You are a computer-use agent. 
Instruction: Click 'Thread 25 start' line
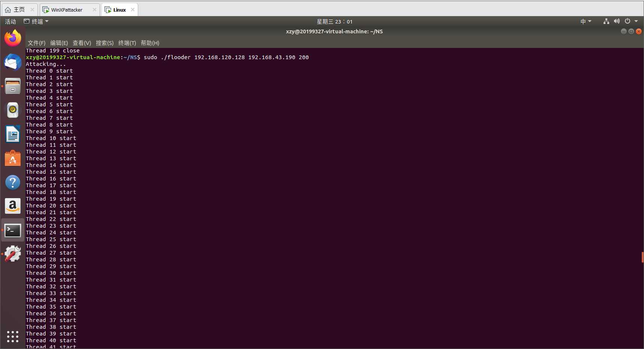[x=51, y=239]
